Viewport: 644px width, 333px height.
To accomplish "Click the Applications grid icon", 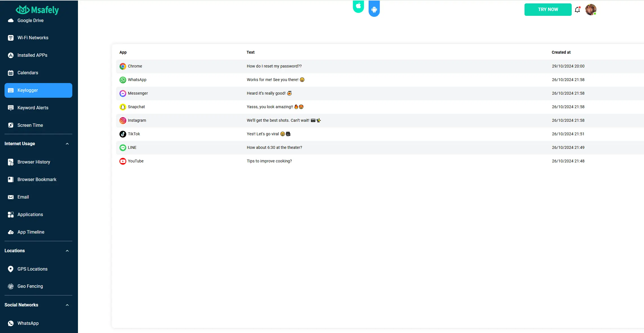I will (11, 215).
